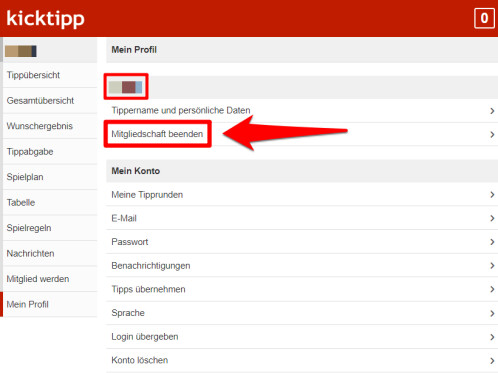
Task: Open Tippername und persönliche Daten
Action: click(302, 110)
